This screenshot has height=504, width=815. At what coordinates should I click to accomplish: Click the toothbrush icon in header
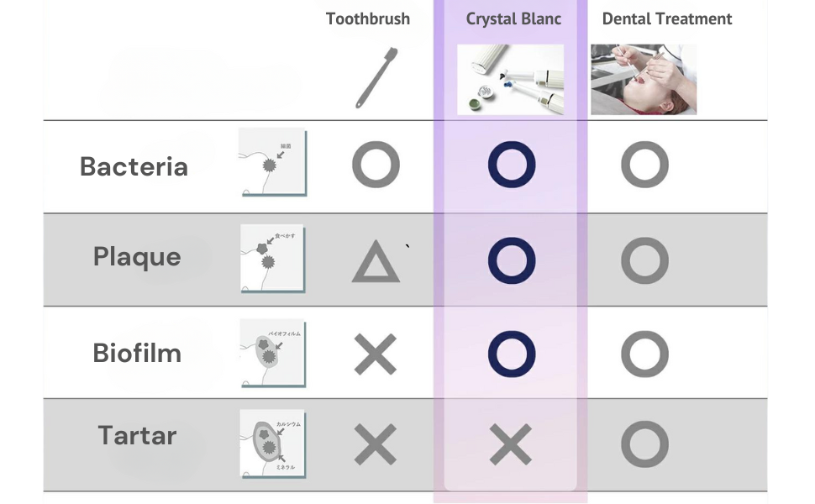[x=375, y=78]
